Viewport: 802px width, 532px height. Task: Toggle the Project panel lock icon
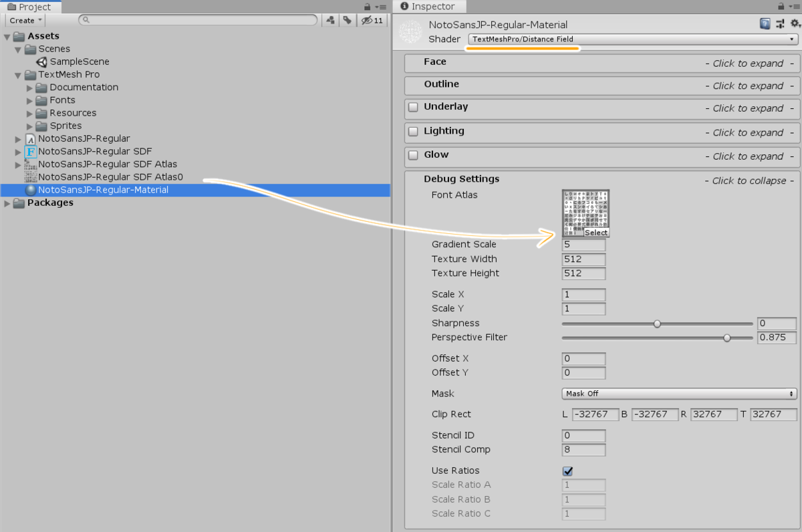[x=367, y=6]
